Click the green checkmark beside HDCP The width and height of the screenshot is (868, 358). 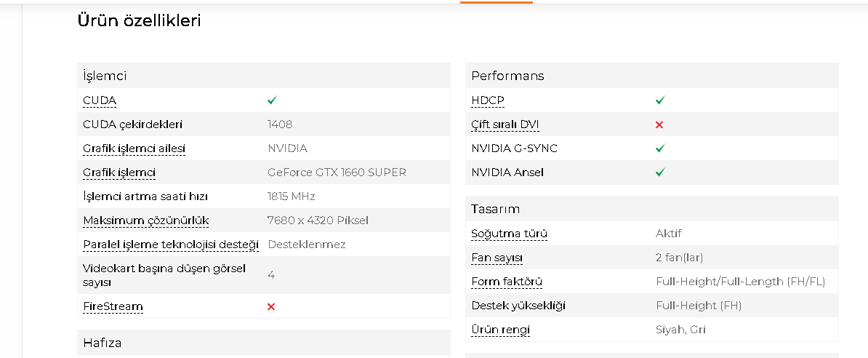tap(660, 100)
